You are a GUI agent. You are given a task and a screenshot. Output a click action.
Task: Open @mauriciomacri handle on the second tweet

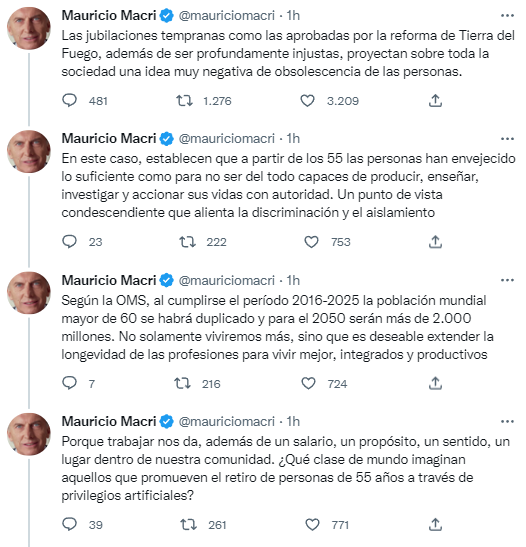(227, 139)
